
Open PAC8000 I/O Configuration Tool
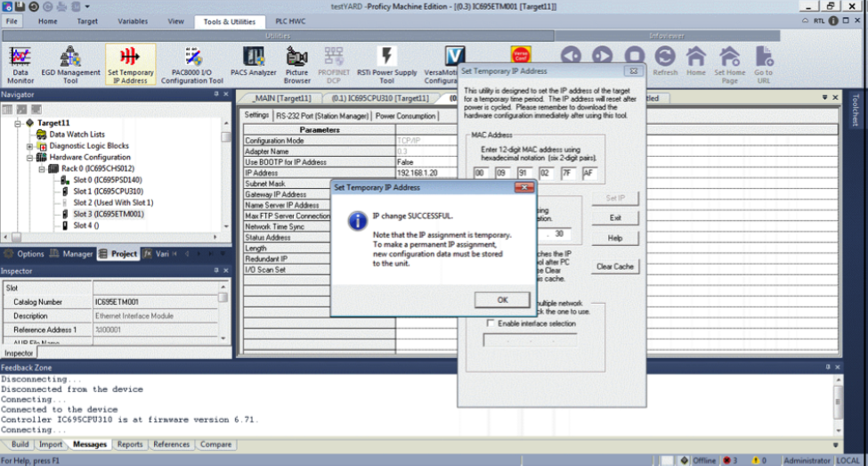(192, 65)
